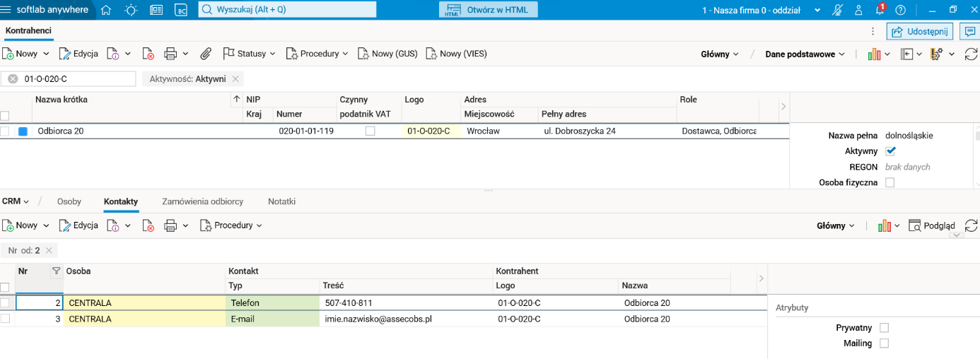
Task: Go to the home screen icon
Action: [106, 10]
